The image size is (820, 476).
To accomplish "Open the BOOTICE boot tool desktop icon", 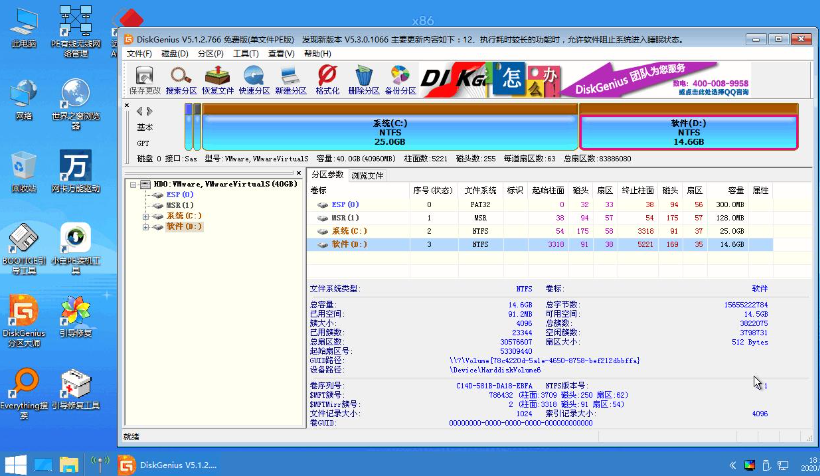I will pos(24,248).
